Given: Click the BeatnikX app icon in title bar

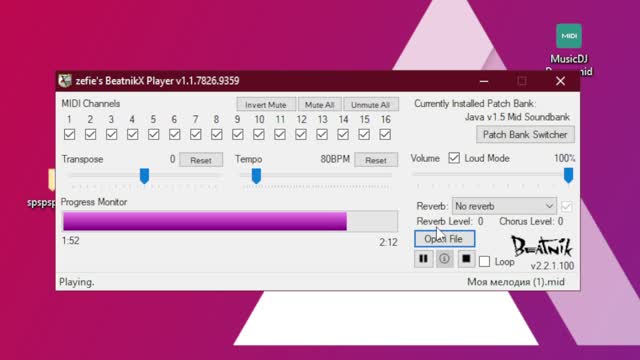Looking at the screenshot, I should pyautogui.click(x=64, y=81).
